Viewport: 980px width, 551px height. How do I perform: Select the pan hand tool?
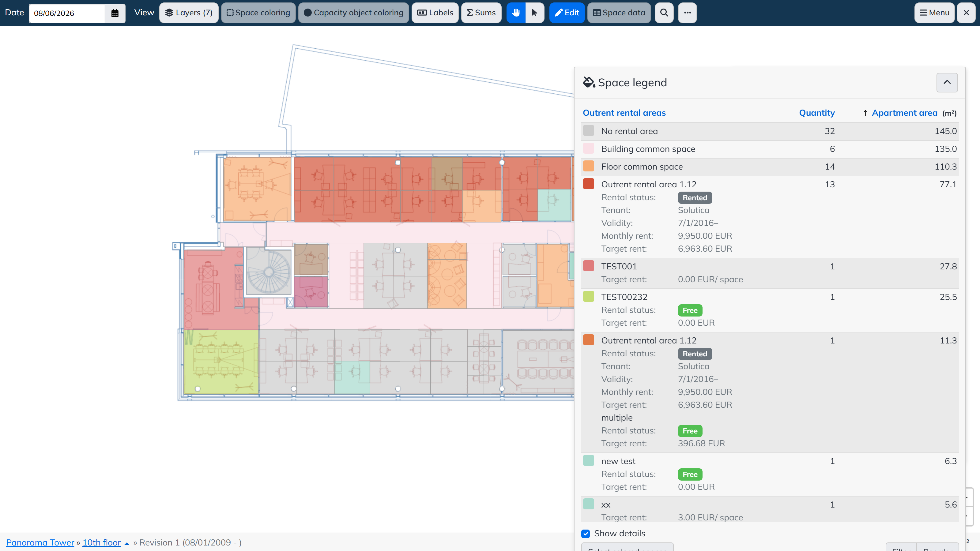click(x=516, y=13)
